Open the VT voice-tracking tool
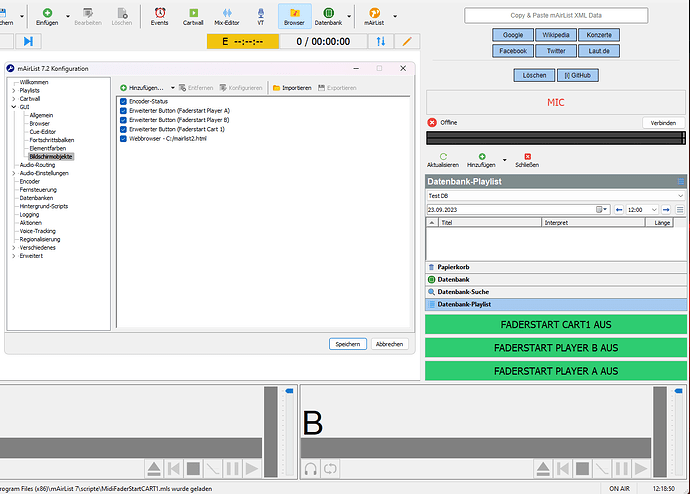Viewport: 690px width, 494px height. tap(261, 16)
